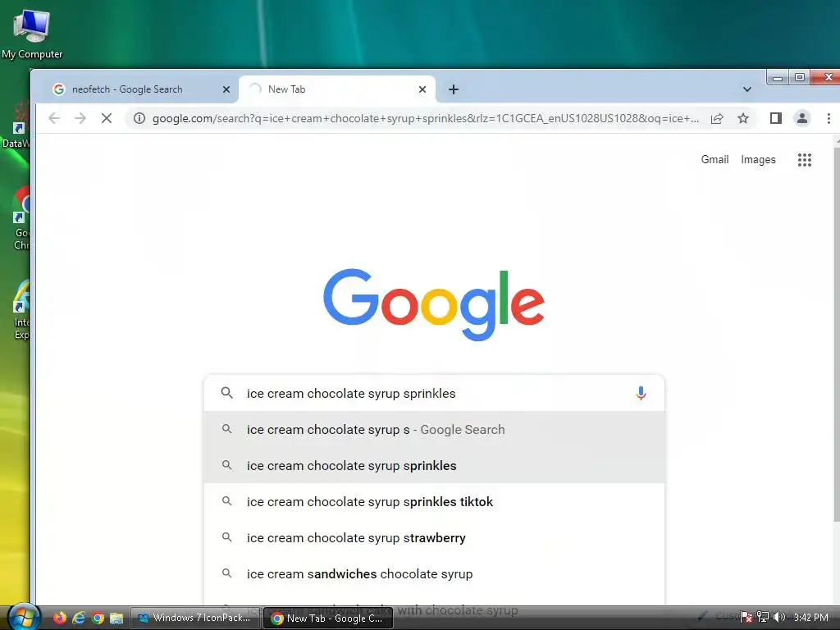Viewport: 840px width, 630px height.
Task: Open file explorer from quick launch bar
Action: 116,618
